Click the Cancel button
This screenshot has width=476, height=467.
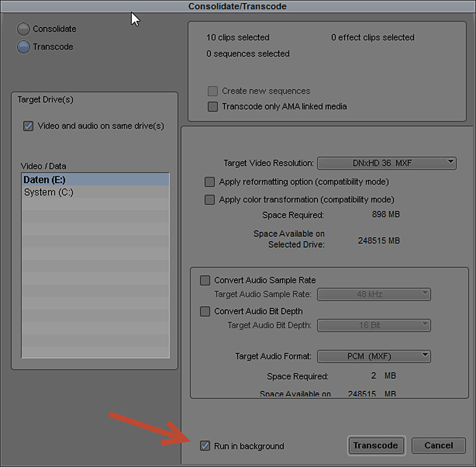point(438,445)
